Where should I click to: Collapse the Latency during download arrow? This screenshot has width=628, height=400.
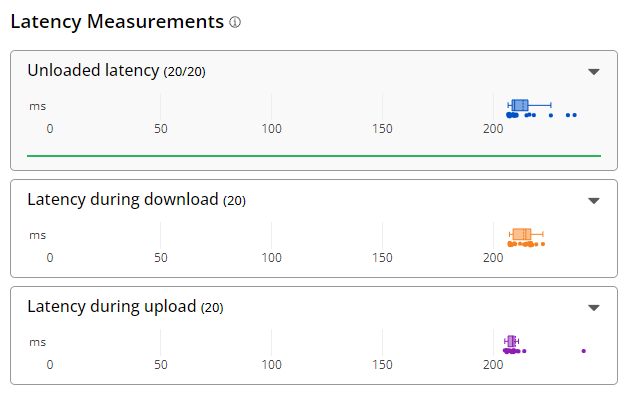click(x=593, y=200)
